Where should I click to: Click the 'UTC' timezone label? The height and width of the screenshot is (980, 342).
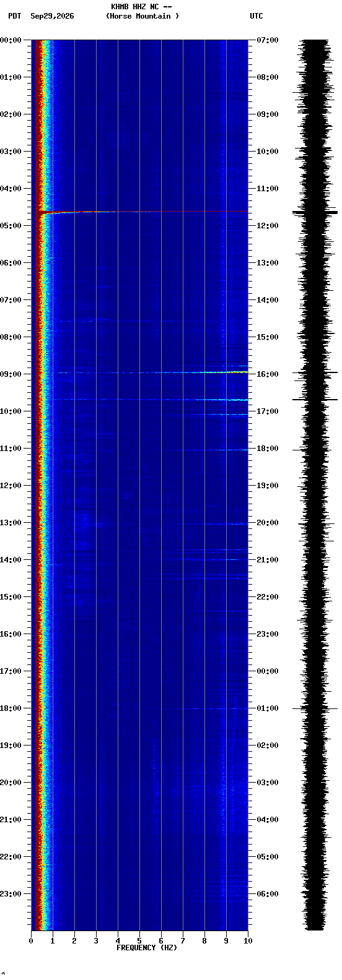(256, 16)
